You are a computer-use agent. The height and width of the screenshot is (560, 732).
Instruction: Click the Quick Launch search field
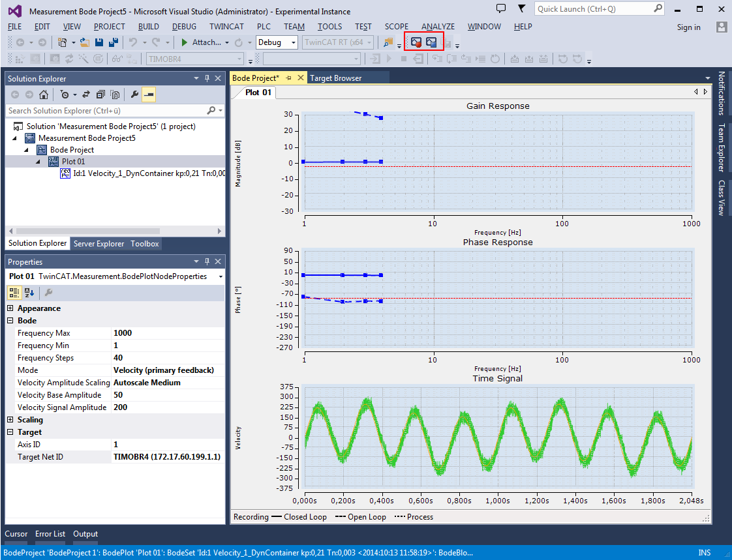point(592,9)
